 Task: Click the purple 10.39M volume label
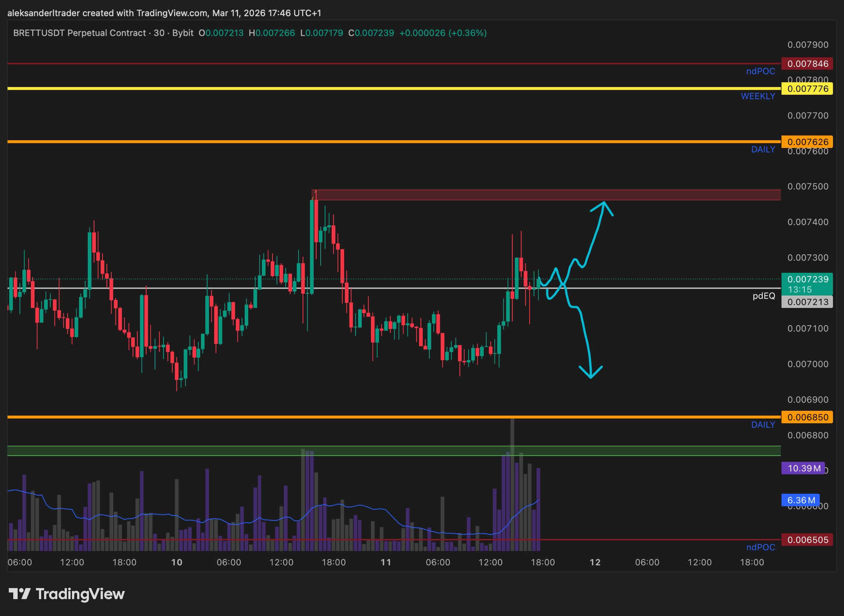pyautogui.click(x=803, y=468)
